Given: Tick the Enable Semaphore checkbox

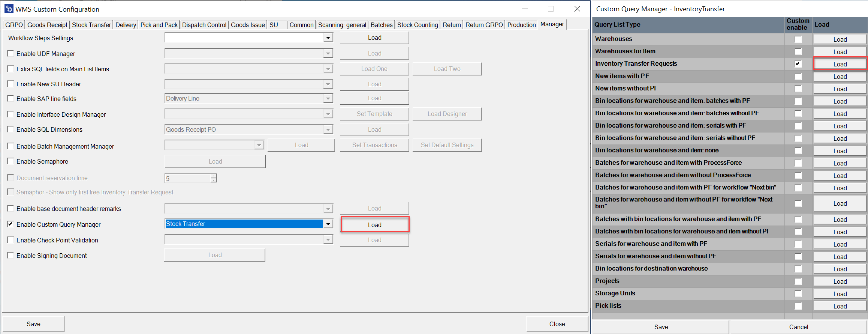Looking at the screenshot, I should click(11, 161).
